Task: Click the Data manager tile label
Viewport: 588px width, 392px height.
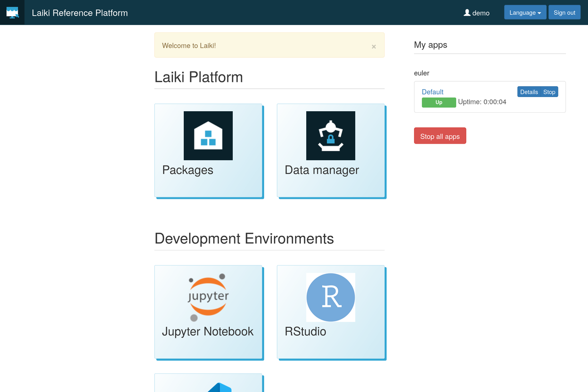Action: point(322,170)
